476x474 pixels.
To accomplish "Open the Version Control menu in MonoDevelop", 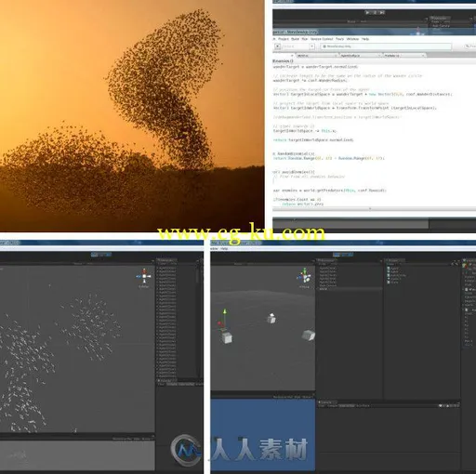I will click(322, 39).
